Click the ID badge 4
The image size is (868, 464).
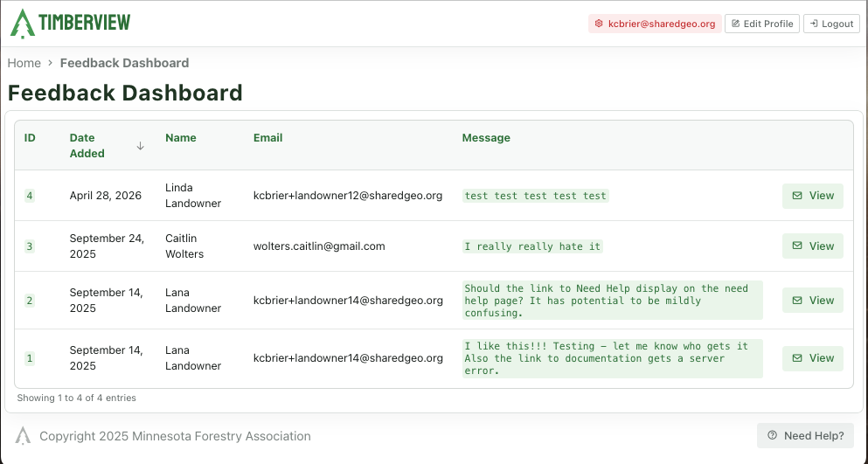(x=30, y=196)
